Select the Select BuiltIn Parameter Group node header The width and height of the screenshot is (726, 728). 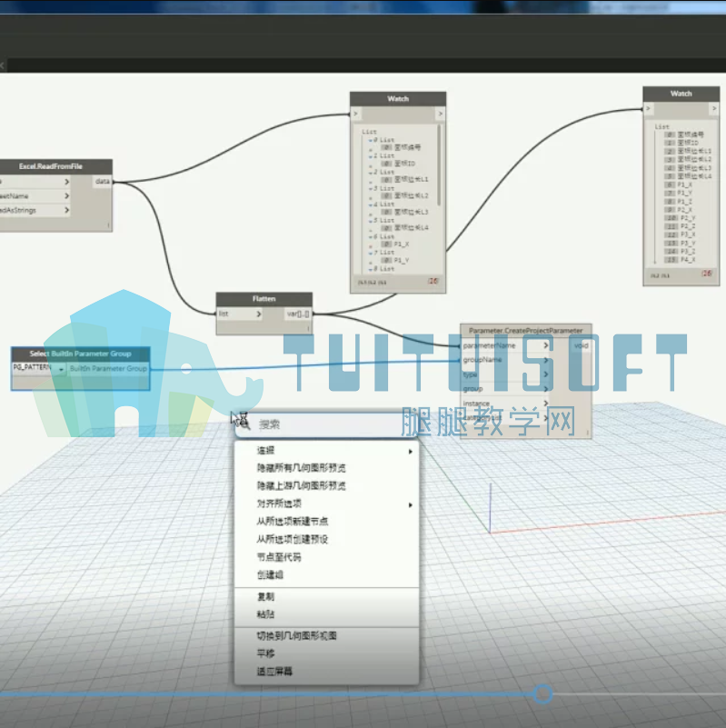coord(80,354)
